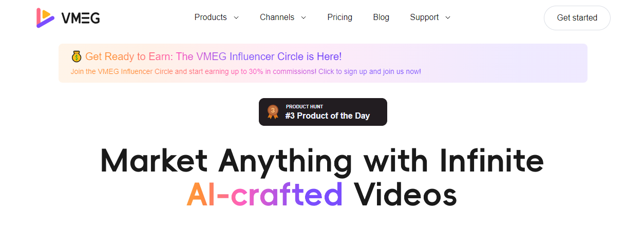Image resolution: width=644 pixels, height=228 pixels.
Task: Click the bronze #3 medal icon
Action: tap(273, 111)
